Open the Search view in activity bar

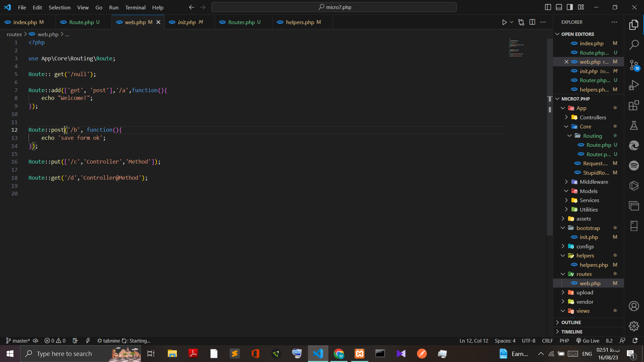click(x=634, y=45)
